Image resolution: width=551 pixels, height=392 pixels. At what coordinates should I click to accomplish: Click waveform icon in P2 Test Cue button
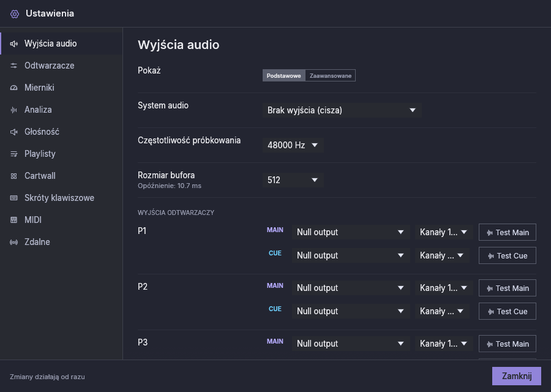491,312
